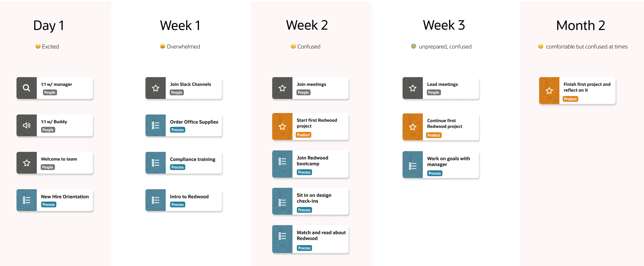Click the Overwhelmed emotion label under Week 1
The height and width of the screenshot is (266, 644).
(183, 47)
